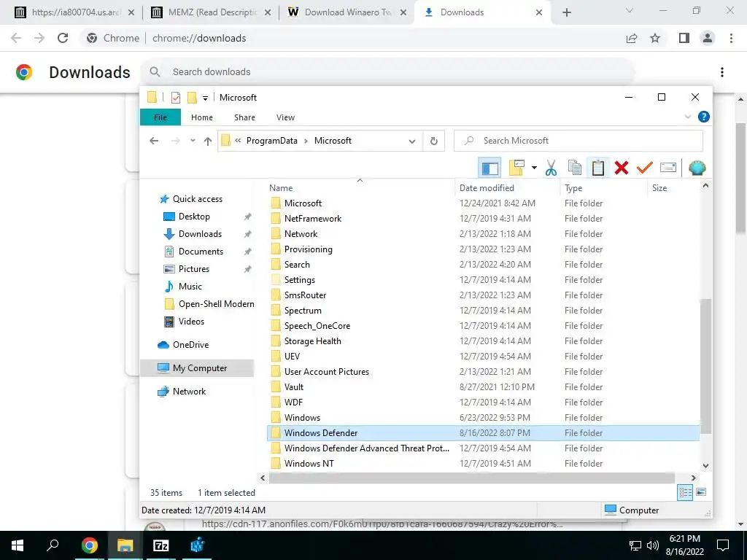Switch to MEMZ browser tab
The width and height of the screenshot is (747, 560).
click(212, 12)
